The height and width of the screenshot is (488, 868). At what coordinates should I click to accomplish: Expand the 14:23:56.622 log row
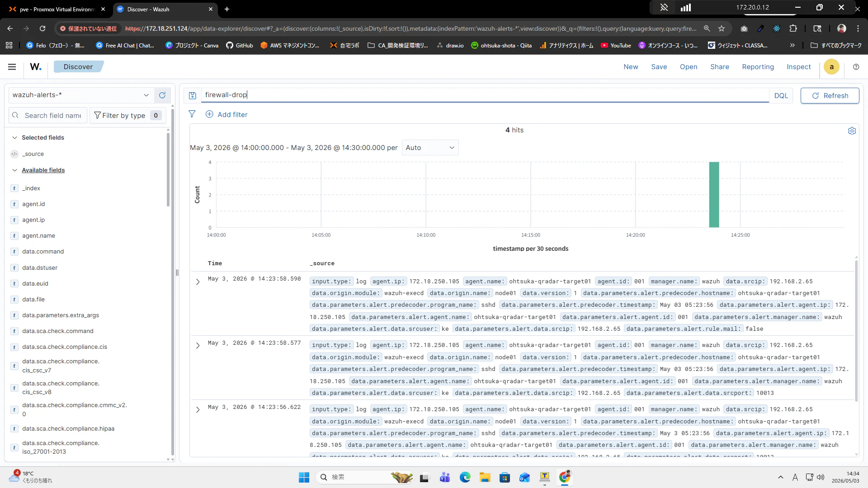pos(198,410)
